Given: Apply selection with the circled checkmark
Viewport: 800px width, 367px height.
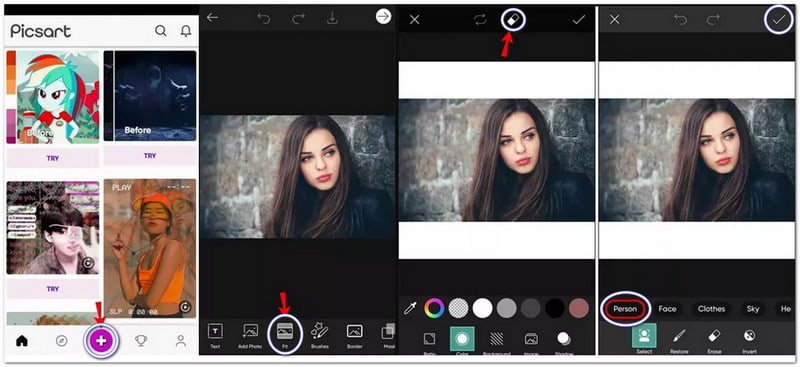Looking at the screenshot, I should (779, 19).
